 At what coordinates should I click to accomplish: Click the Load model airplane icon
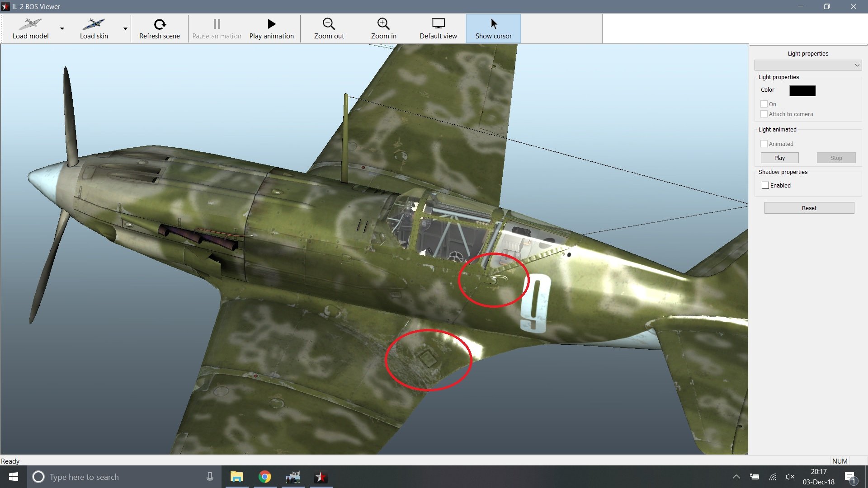(x=30, y=24)
